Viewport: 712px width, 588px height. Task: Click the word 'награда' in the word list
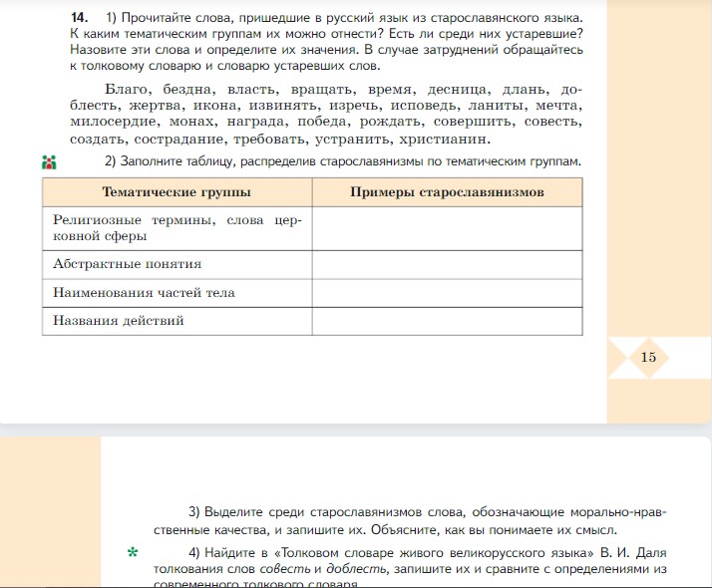(x=254, y=122)
